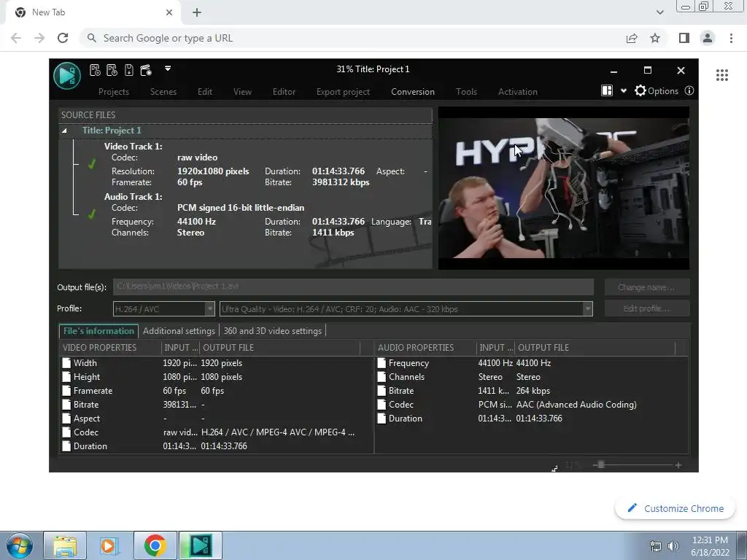Click the video preview thumbnail
Viewport: 747px width, 560px height.
tap(564, 187)
